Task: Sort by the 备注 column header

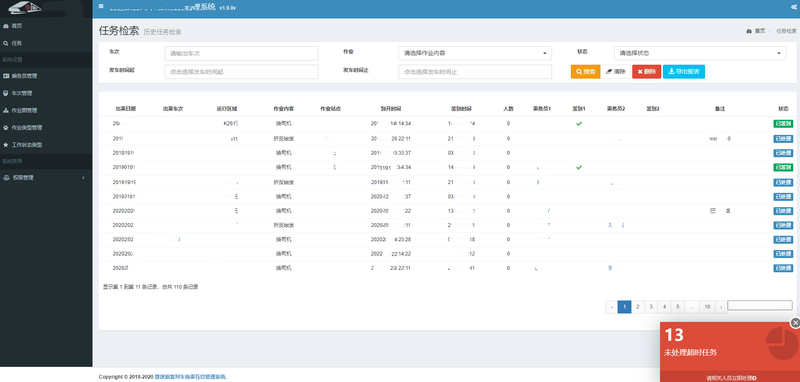Action: (x=720, y=109)
